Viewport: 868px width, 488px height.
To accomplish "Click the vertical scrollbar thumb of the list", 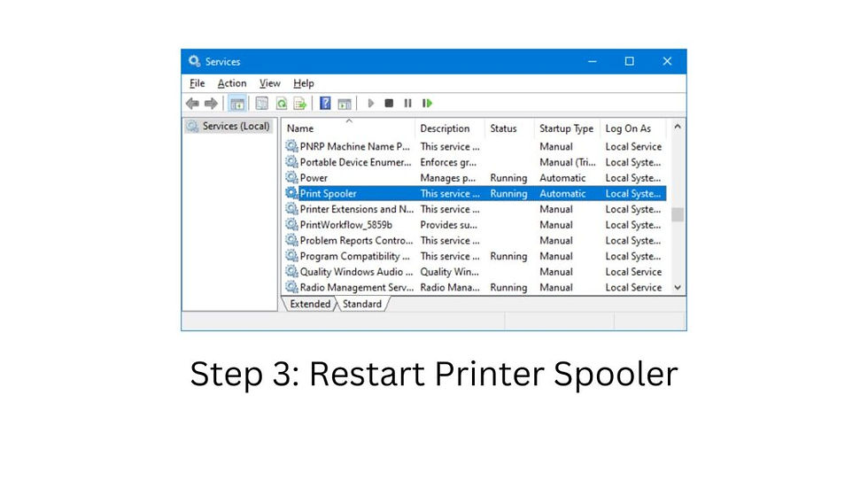I will pos(678,214).
